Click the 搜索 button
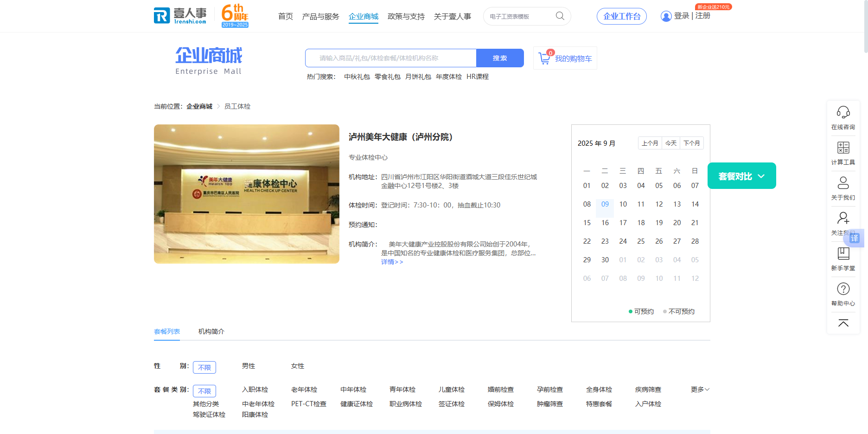Viewport: 868px width, 434px height. coord(500,58)
